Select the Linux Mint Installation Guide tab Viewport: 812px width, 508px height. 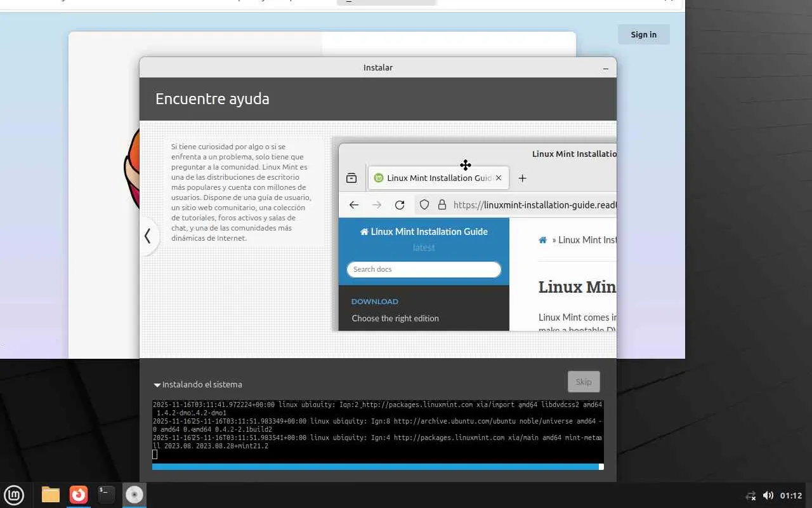point(438,178)
